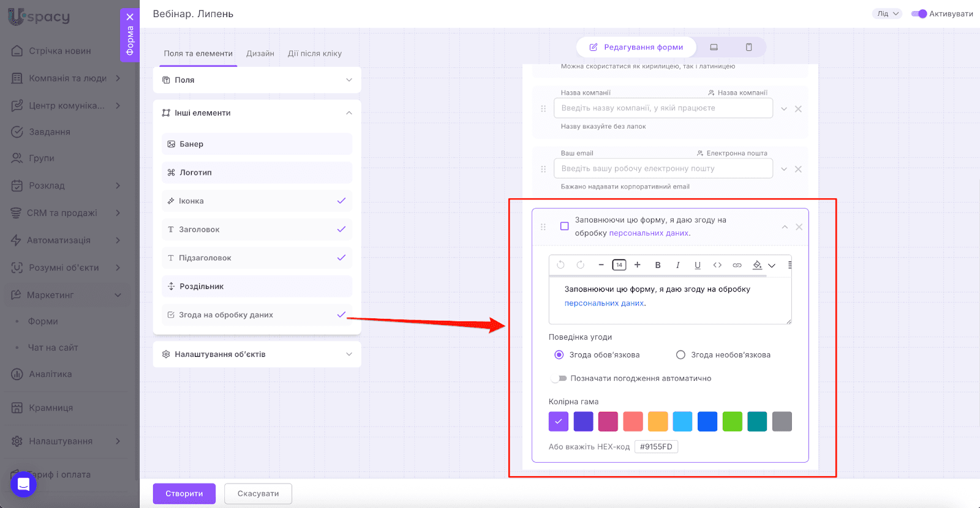Open the chat support bubble

click(x=23, y=485)
